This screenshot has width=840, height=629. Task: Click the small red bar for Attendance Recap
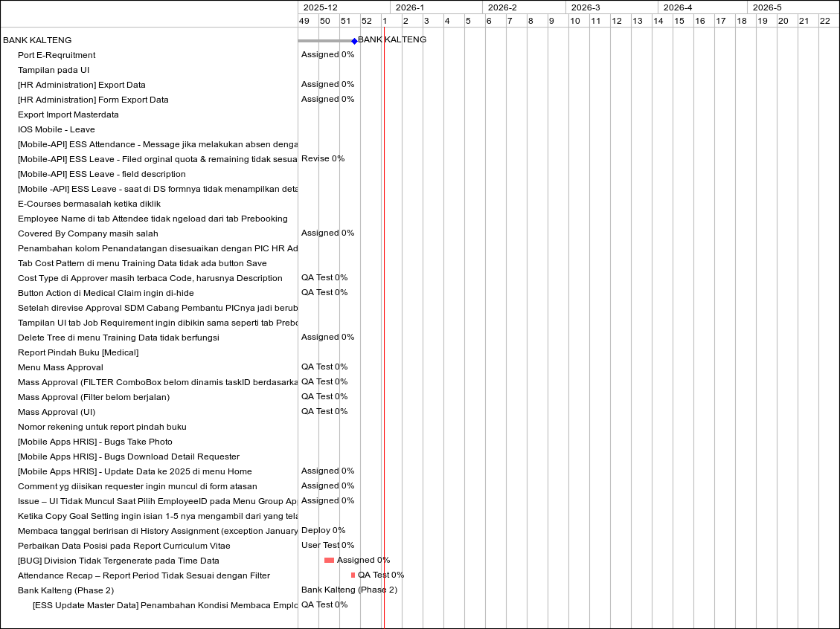pos(353,575)
